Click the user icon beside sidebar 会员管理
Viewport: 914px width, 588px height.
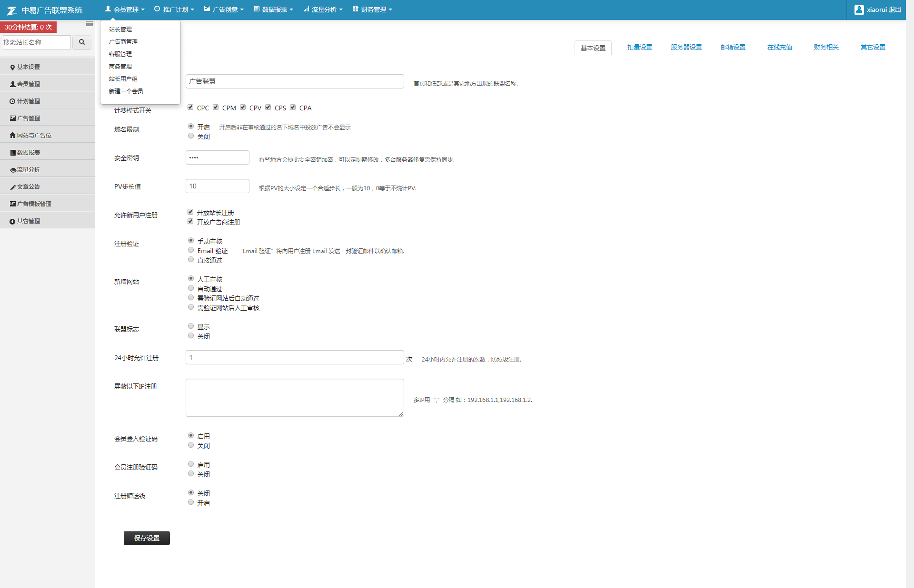click(13, 84)
